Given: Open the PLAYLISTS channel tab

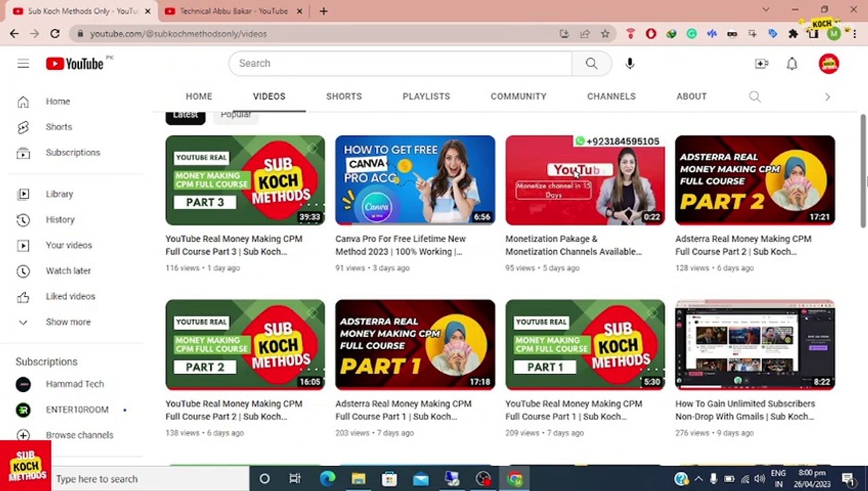Looking at the screenshot, I should (x=426, y=96).
